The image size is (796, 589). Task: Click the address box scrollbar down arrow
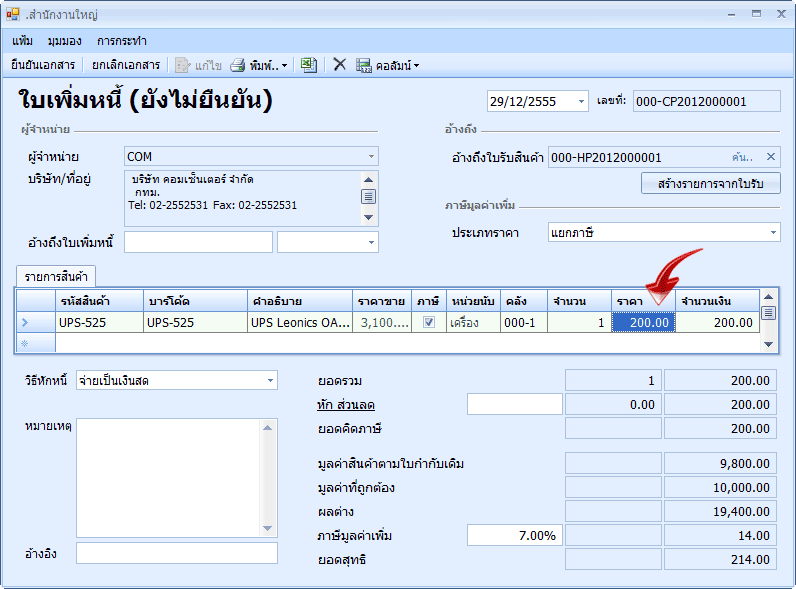coord(369,217)
